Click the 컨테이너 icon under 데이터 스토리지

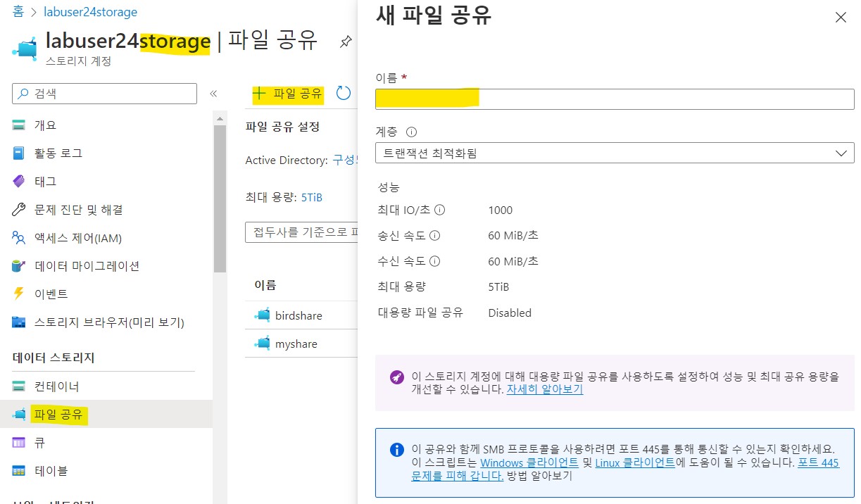(19, 386)
